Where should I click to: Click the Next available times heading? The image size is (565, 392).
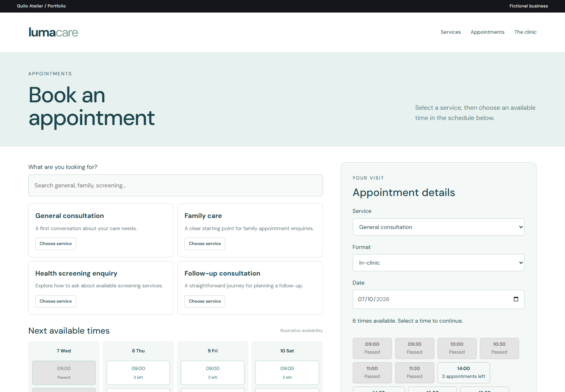coord(69,331)
